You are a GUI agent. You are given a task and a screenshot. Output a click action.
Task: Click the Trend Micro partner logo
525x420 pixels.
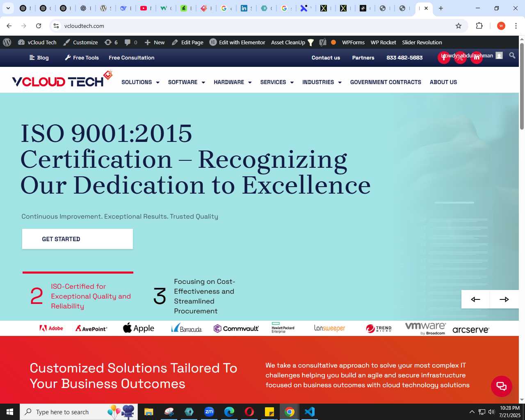379,329
